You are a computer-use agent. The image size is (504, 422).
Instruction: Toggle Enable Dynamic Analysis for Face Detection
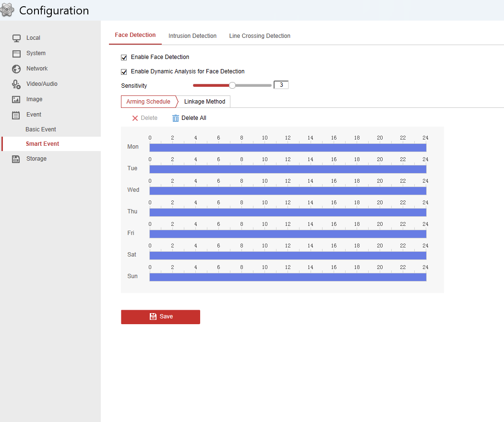coord(124,72)
